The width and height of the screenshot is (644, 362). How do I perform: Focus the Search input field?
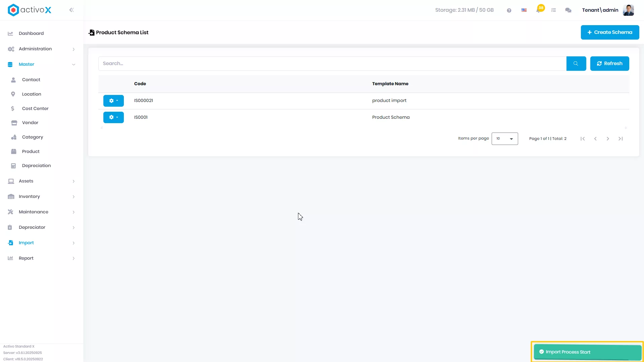tap(332, 63)
